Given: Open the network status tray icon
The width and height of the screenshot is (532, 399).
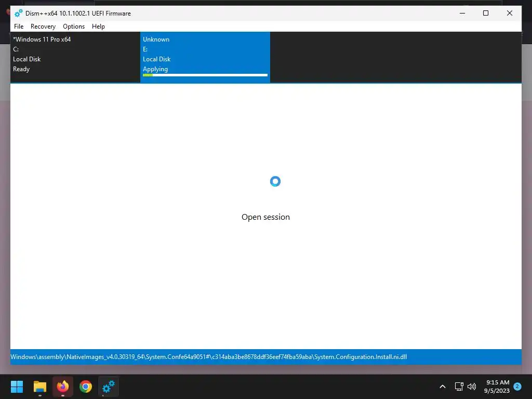Looking at the screenshot, I should tap(459, 387).
